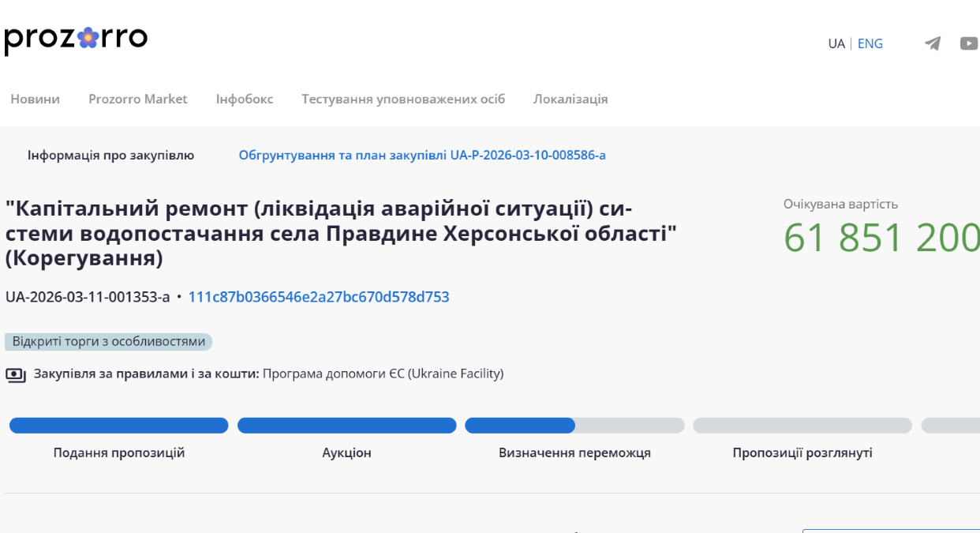Click the Пропозиції розглянуті progress bar

click(802, 426)
